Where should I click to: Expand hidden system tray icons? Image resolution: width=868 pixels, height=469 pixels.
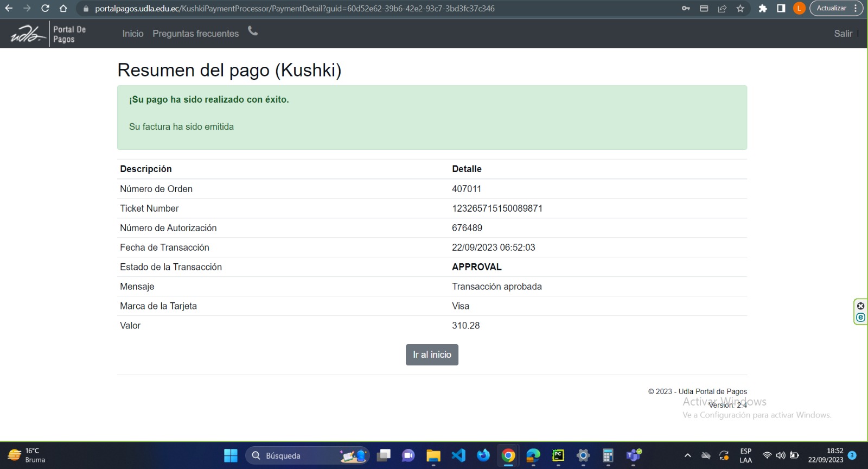pos(687,455)
